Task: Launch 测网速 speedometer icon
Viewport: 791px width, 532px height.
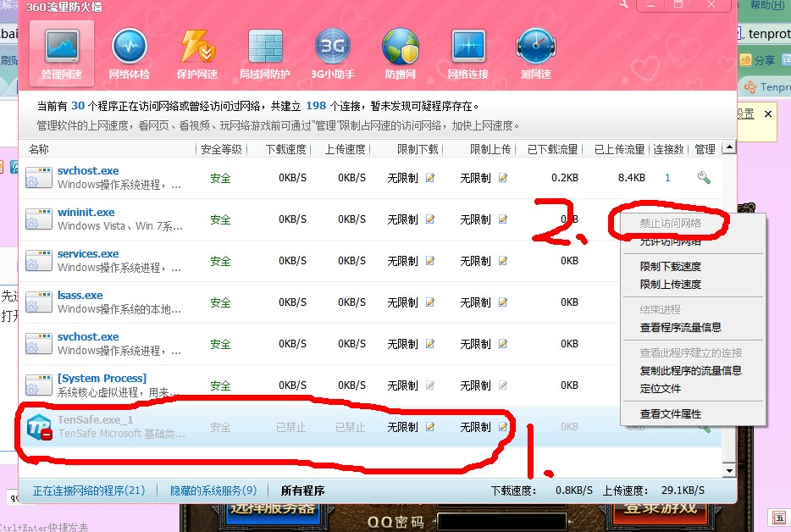Action: coord(536,53)
